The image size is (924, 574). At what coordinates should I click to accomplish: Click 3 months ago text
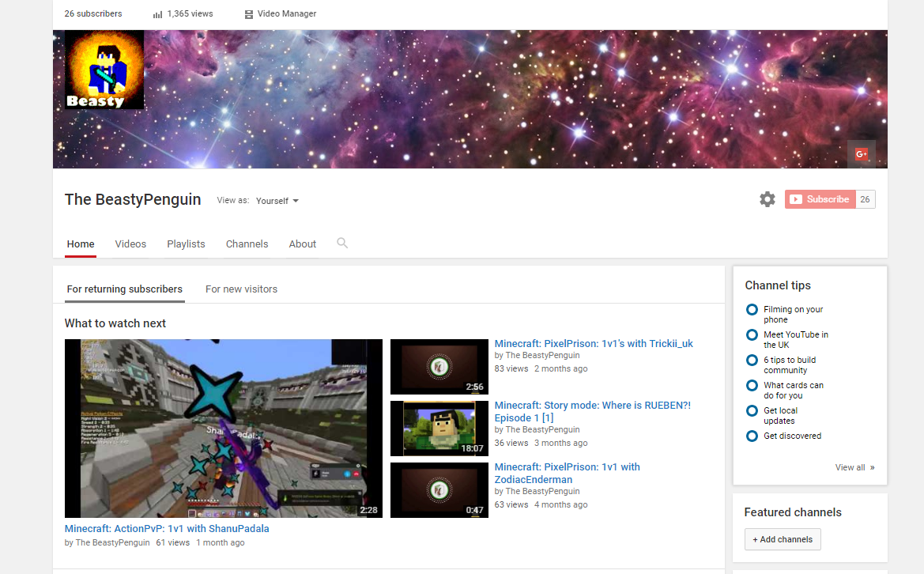(560, 444)
